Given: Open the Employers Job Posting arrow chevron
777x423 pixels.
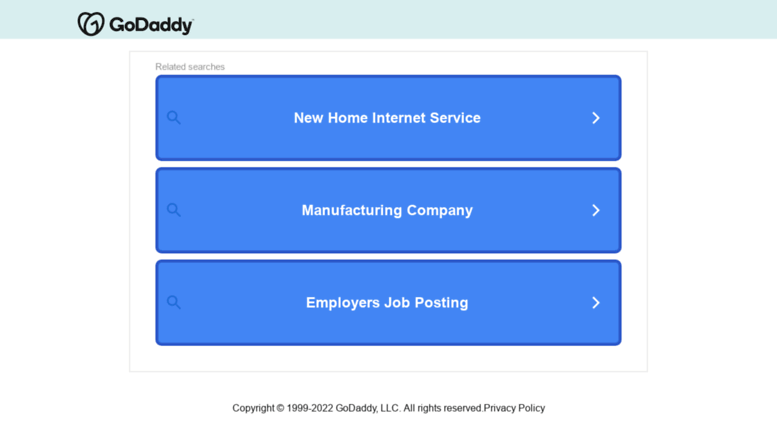Looking at the screenshot, I should tap(596, 303).
